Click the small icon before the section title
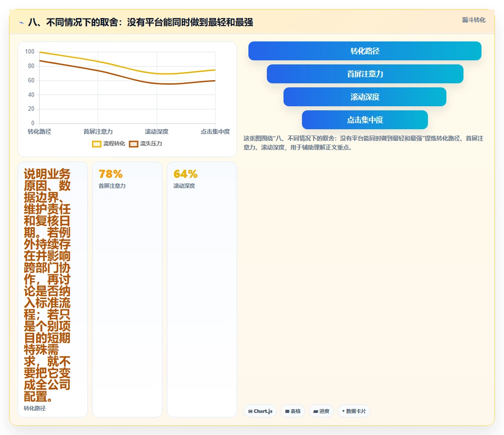Viewport: 504px width, 435px height. click(22, 23)
